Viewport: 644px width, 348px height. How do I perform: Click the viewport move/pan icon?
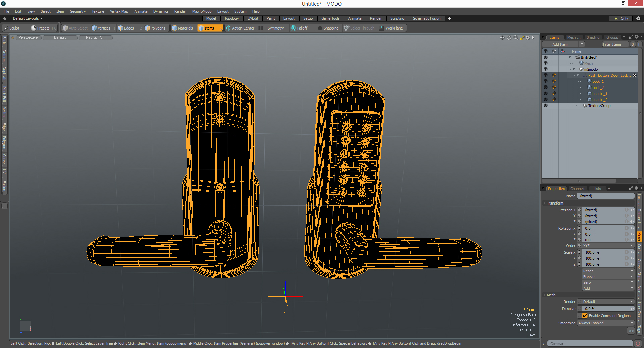[502, 38]
